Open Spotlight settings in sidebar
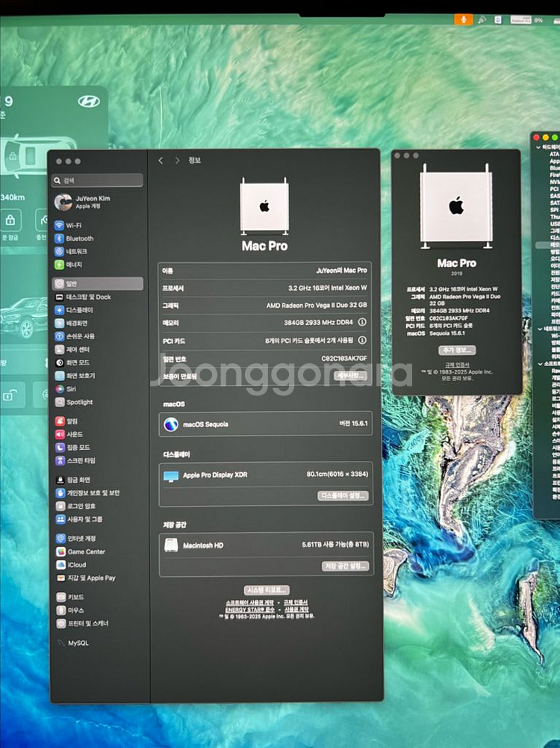Viewport: 560px width, 748px height. click(x=98, y=402)
